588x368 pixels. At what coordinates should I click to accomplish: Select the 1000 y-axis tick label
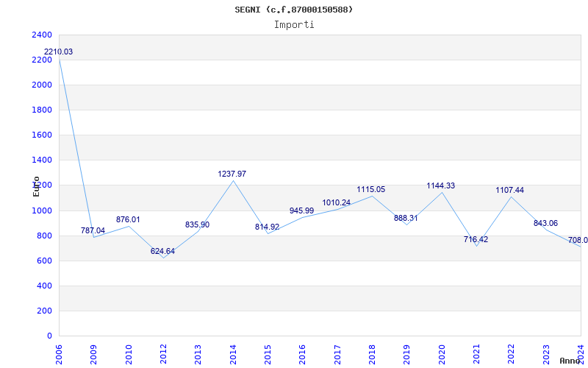[42, 210]
